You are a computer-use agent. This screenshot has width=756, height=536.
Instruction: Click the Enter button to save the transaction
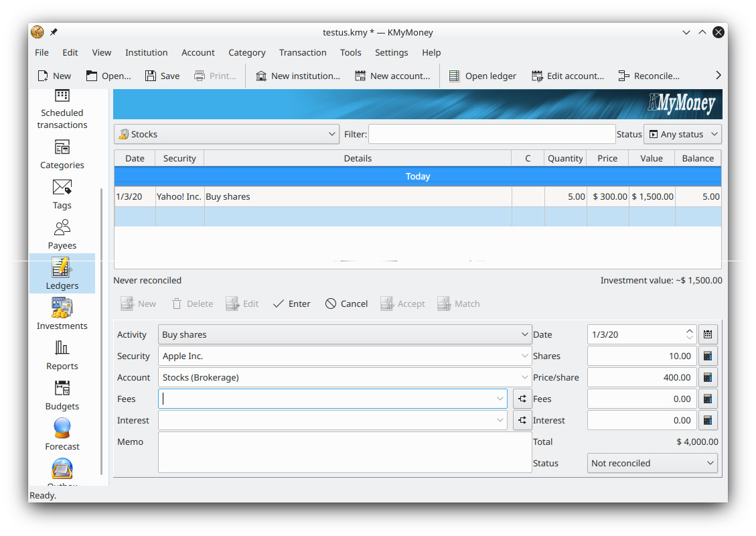pyautogui.click(x=292, y=304)
